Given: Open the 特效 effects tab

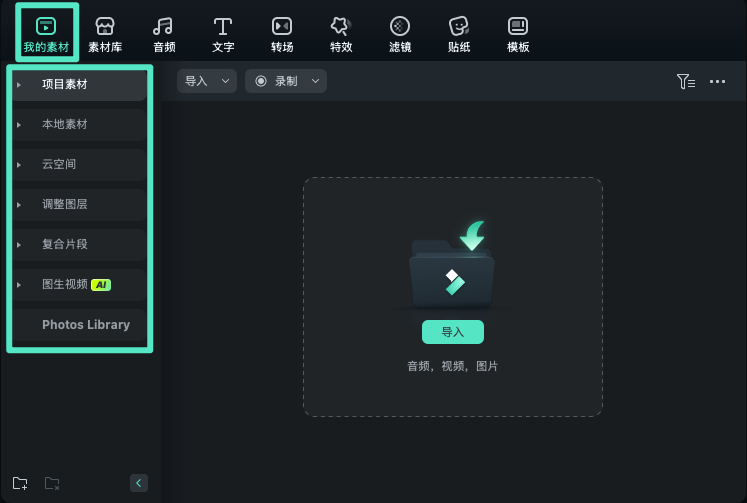Looking at the screenshot, I should (341, 34).
